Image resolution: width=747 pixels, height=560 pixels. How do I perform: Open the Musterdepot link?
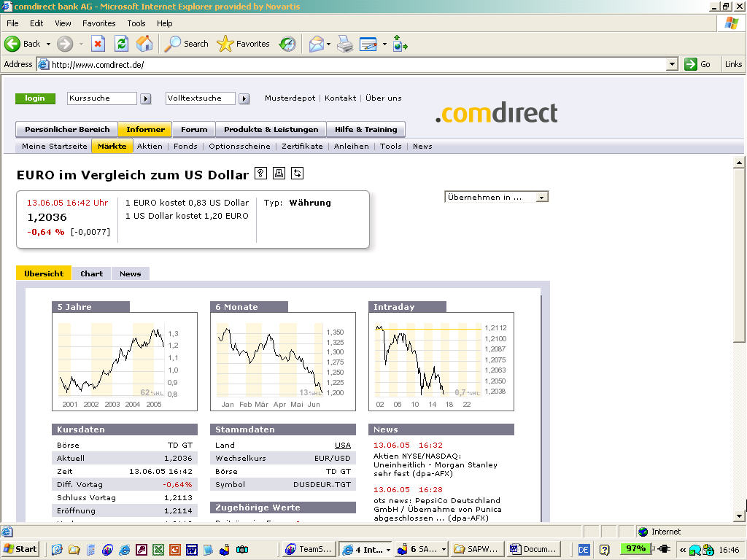coord(290,98)
